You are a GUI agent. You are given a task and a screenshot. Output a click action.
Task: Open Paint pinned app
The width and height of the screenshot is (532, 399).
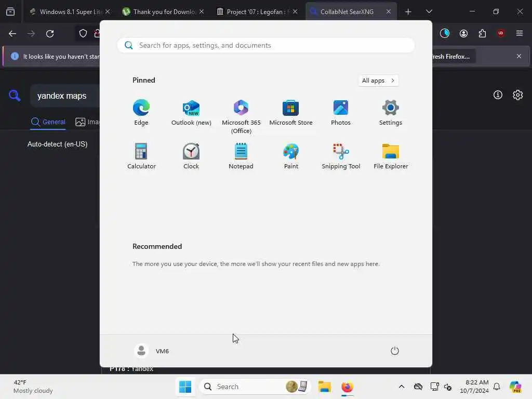coord(291,156)
